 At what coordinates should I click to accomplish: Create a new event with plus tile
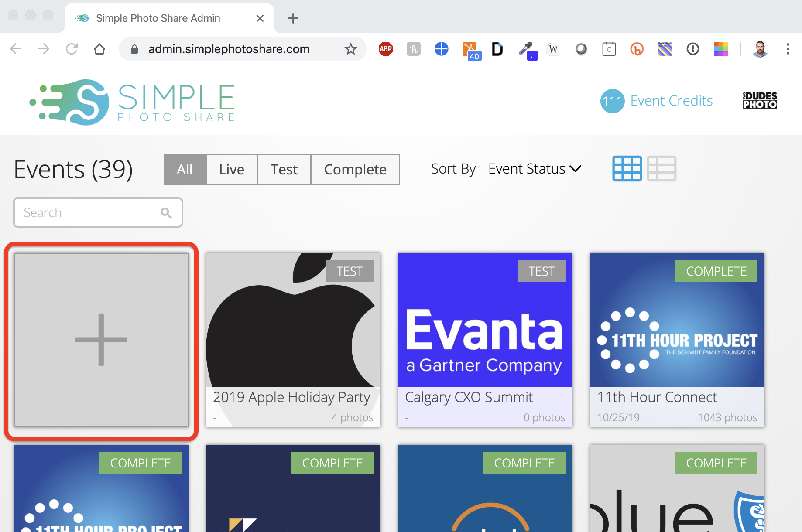101,340
